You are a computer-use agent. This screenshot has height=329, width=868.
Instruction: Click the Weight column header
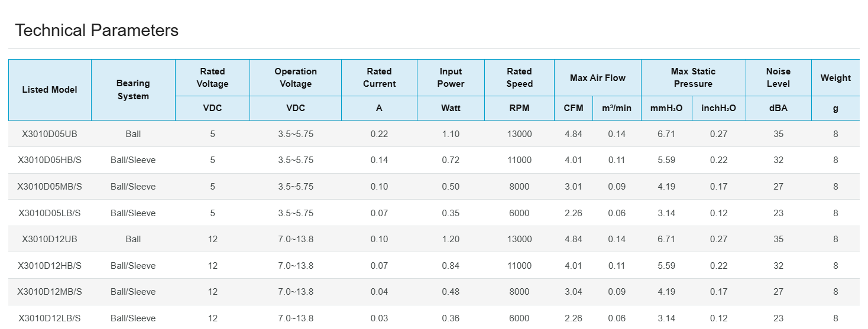click(x=835, y=77)
